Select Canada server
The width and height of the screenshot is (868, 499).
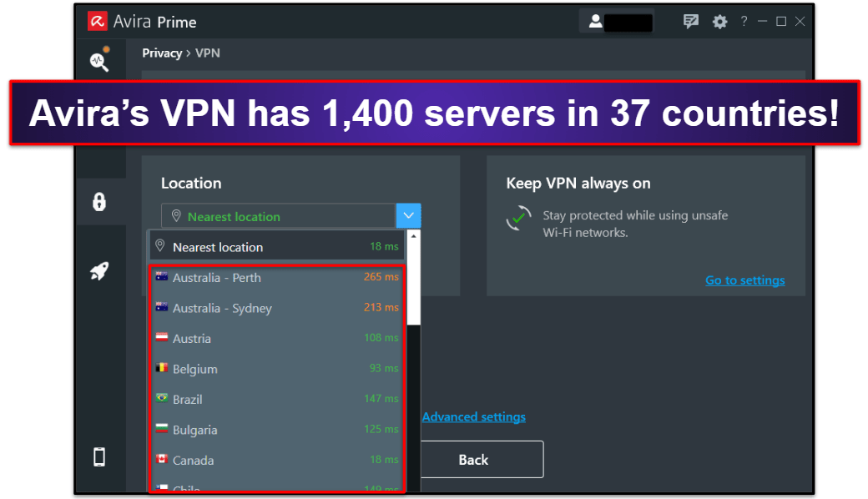click(277, 460)
